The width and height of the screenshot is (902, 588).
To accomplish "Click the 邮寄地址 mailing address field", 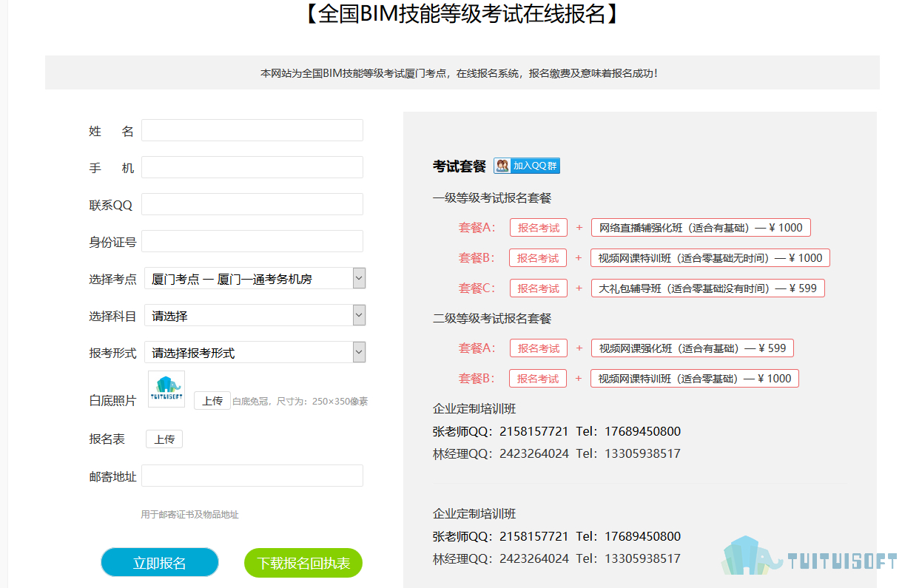I will pos(252,476).
